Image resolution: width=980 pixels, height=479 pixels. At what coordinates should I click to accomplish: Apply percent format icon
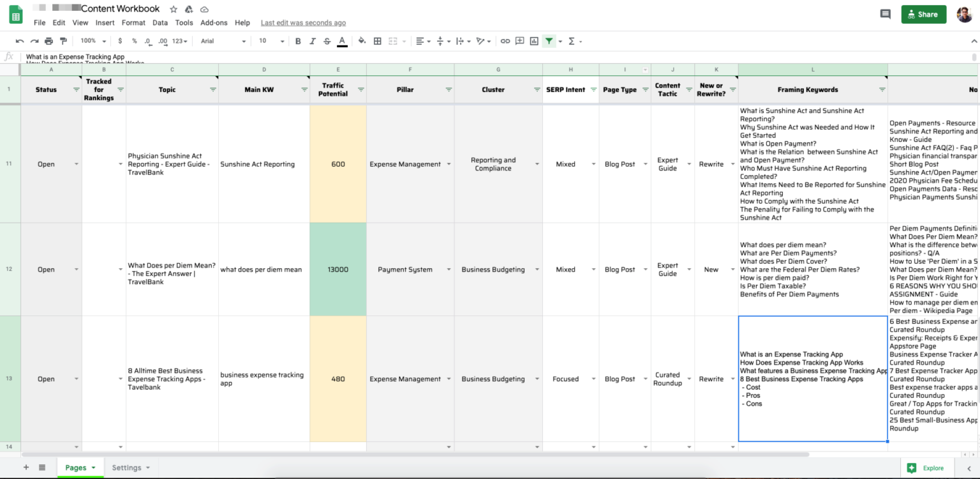click(134, 41)
